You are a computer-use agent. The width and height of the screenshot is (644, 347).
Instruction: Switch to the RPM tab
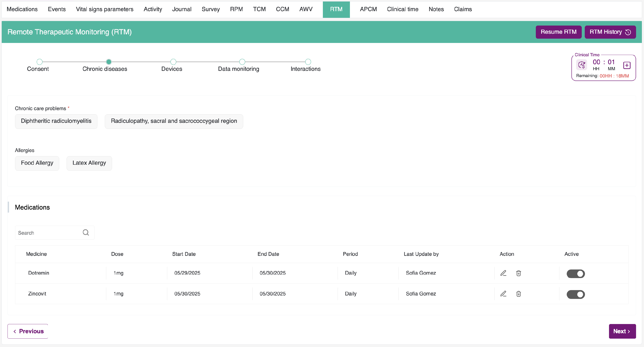tap(236, 9)
